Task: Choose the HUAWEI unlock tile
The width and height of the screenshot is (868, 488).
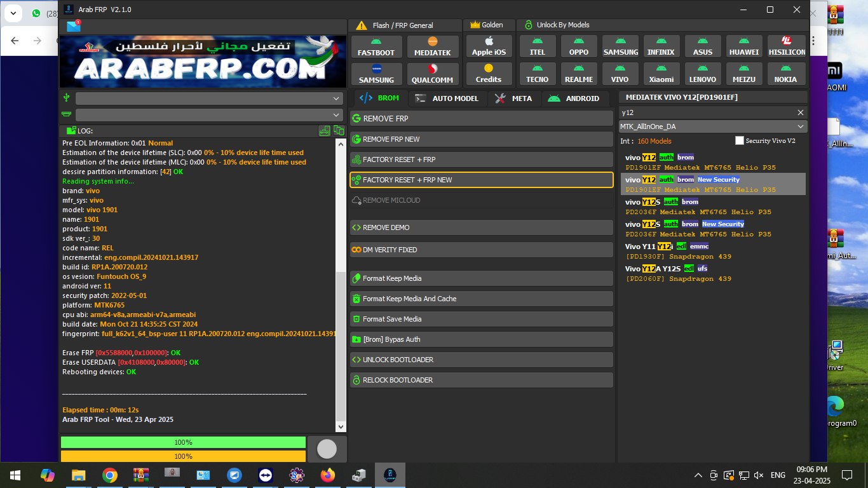Action: 743,46
